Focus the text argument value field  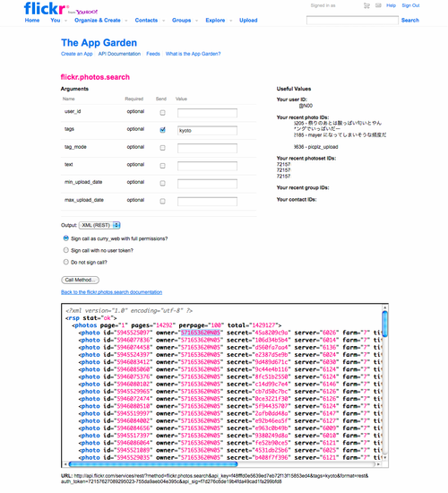pos(207,166)
